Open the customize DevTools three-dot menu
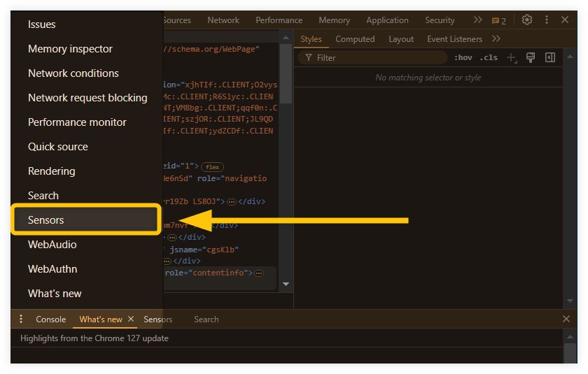The height and width of the screenshot is (374, 588). point(547,20)
